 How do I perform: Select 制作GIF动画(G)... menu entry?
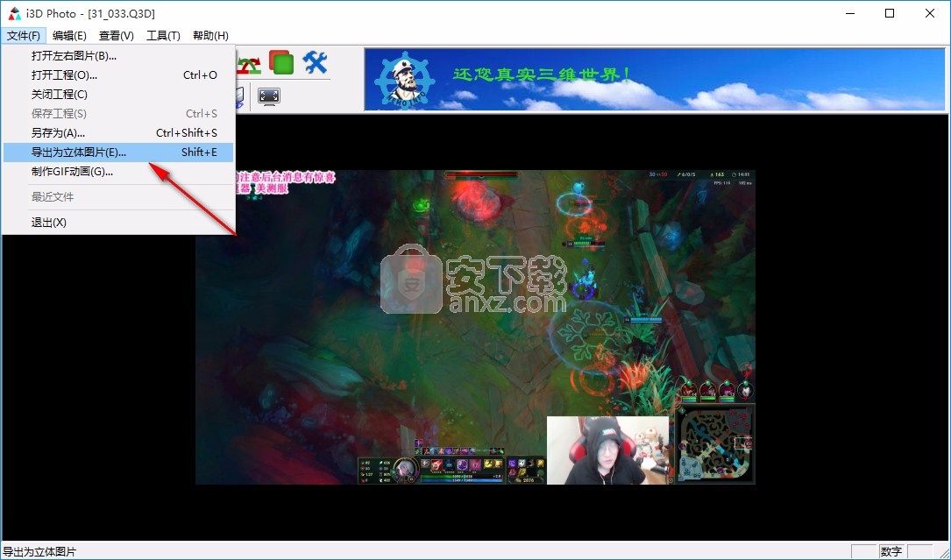coord(118,172)
